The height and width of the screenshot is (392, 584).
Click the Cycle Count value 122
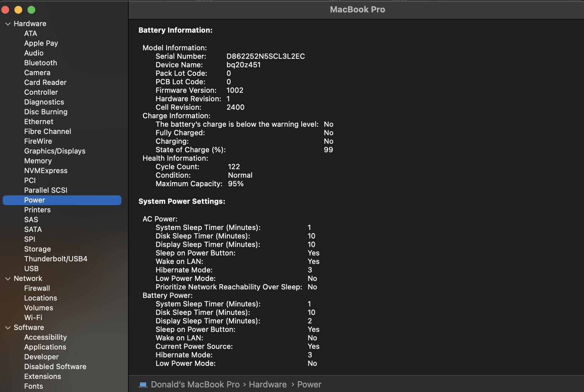click(x=234, y=167)
